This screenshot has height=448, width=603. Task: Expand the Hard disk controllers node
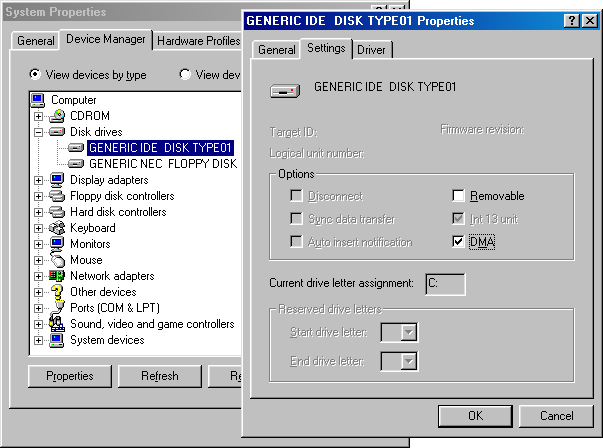point(38,212)
